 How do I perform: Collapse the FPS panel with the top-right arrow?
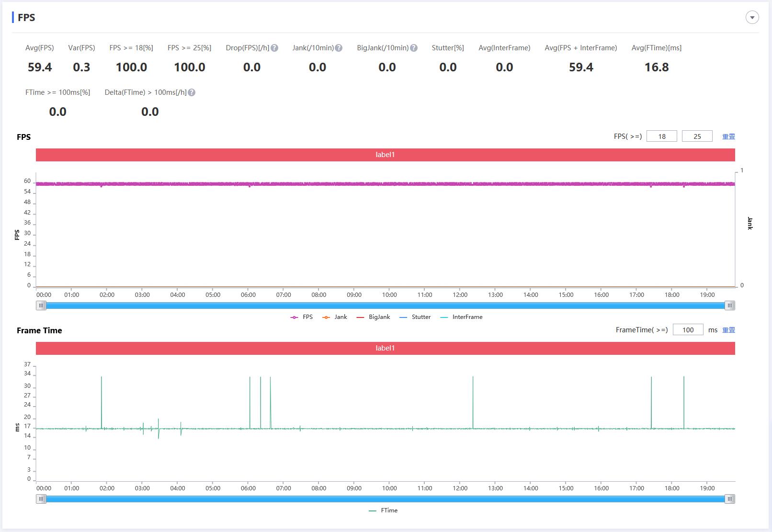coord(752,18)
